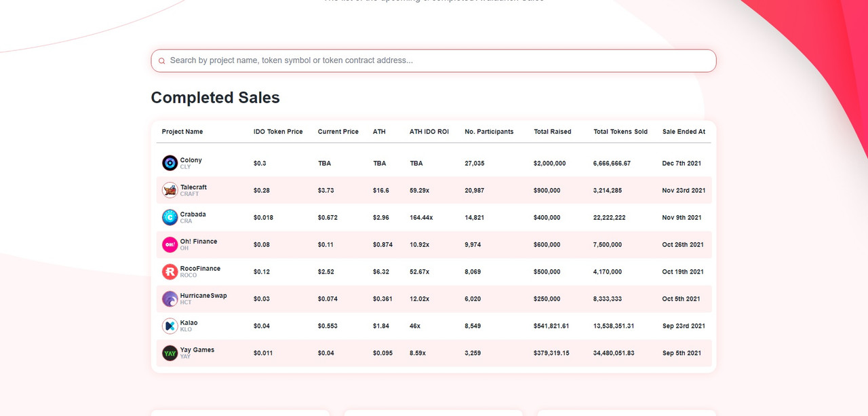Select the HurricaneSwap project name
This screenshot has height=416, width=868.
pyautogui.click(x=203, y=296)
